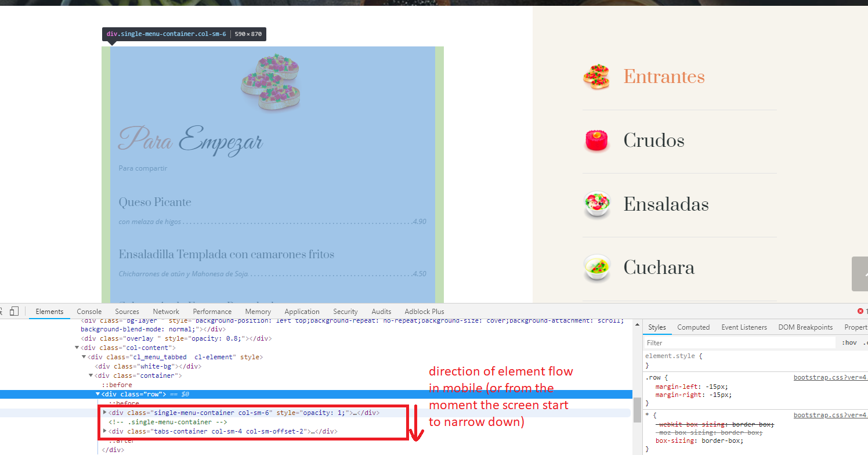Viewport: 868px width, 455px height.
Task: Select the Ensaladas menu tab
Action: click(x=666, y=204)
